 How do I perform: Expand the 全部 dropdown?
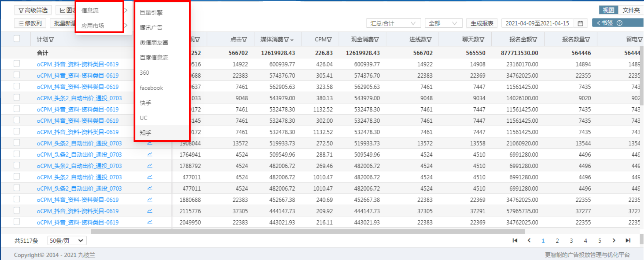(444, 23)
